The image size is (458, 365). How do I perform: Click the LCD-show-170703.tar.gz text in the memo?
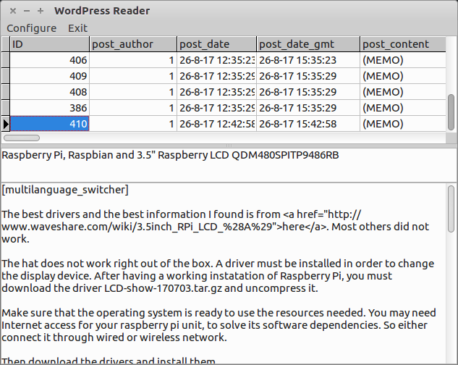(x=163, y=288)
